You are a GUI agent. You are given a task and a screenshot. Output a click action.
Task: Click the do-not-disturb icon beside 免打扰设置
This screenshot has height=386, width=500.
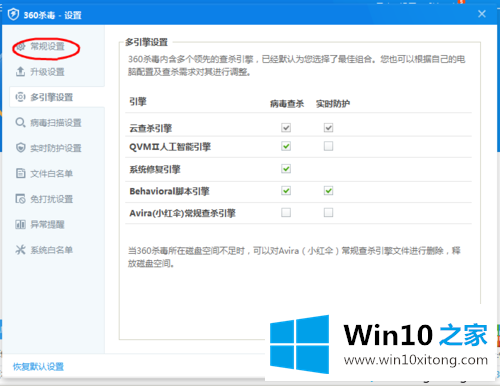20,199
